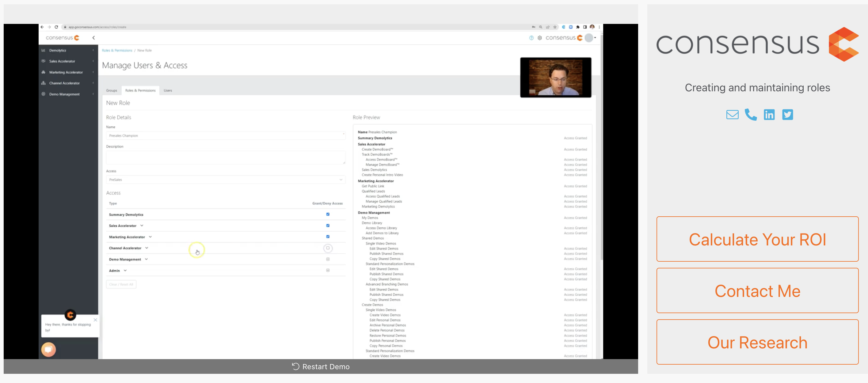
Task: Open the Roles & Permissions breadcrumb link
Action: [117, 50]
